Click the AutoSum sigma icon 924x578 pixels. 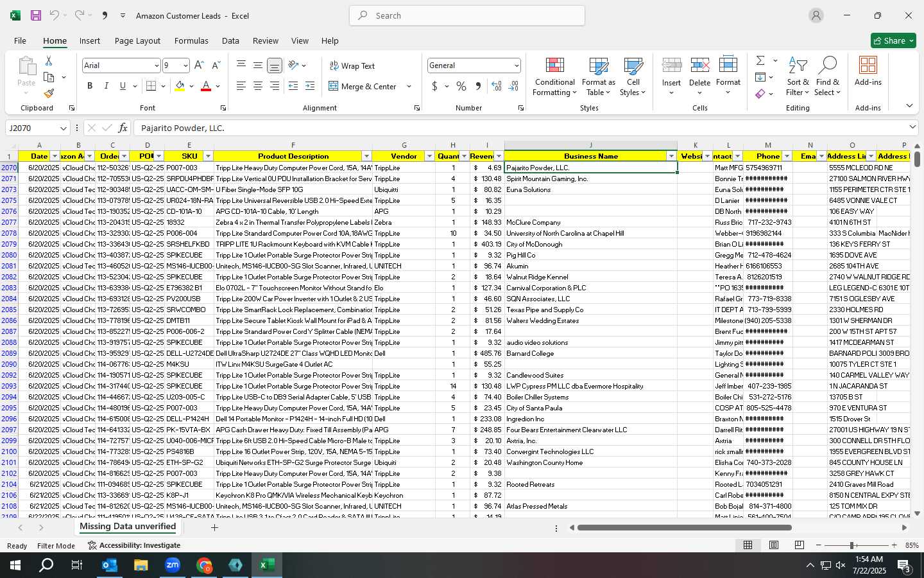tap(760, 60)
